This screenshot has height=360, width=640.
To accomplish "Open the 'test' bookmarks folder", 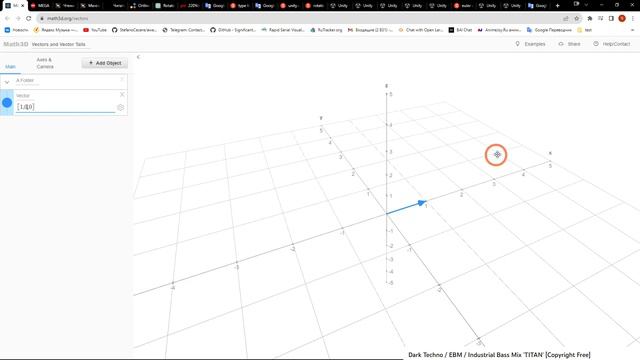I will click(x=585, y=30).
